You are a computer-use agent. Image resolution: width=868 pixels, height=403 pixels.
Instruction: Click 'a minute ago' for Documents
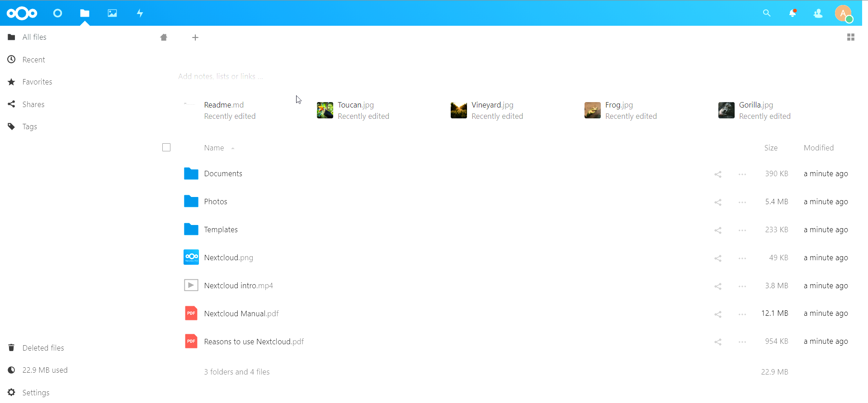click(826, 173)
